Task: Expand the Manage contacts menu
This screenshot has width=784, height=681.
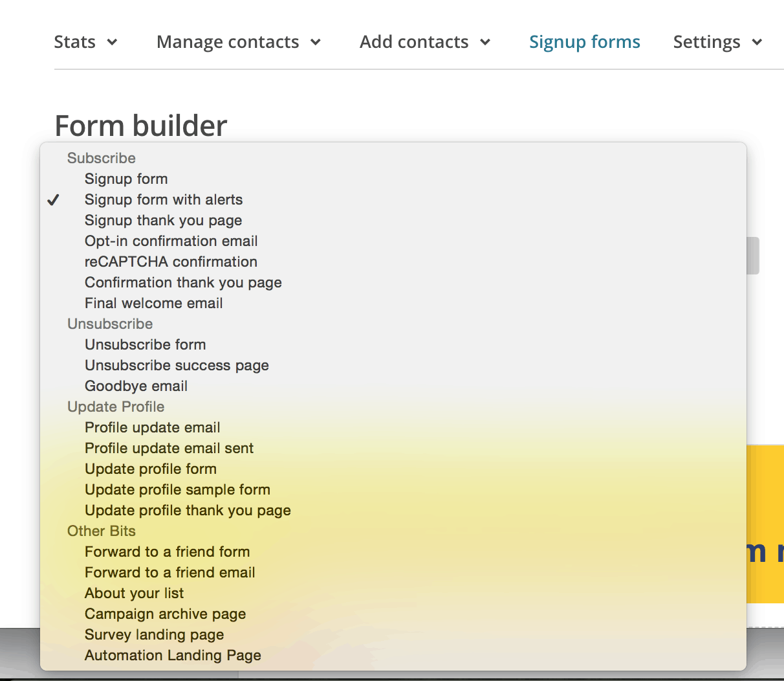Action: point(238,42)
